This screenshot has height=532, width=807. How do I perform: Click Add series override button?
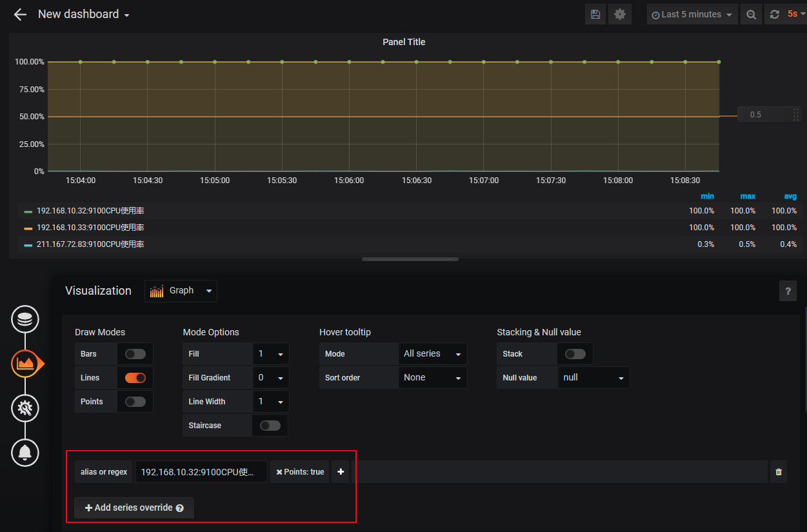(134, 508)
